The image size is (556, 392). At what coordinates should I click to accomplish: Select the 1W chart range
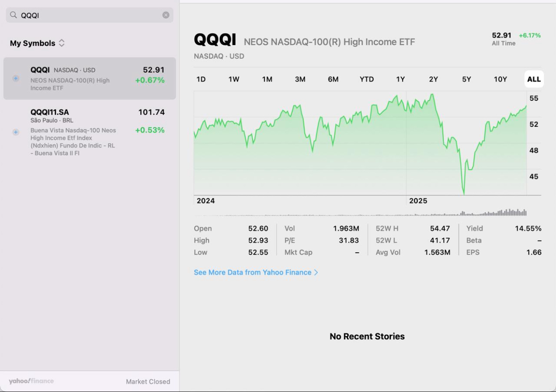(234, 79)
